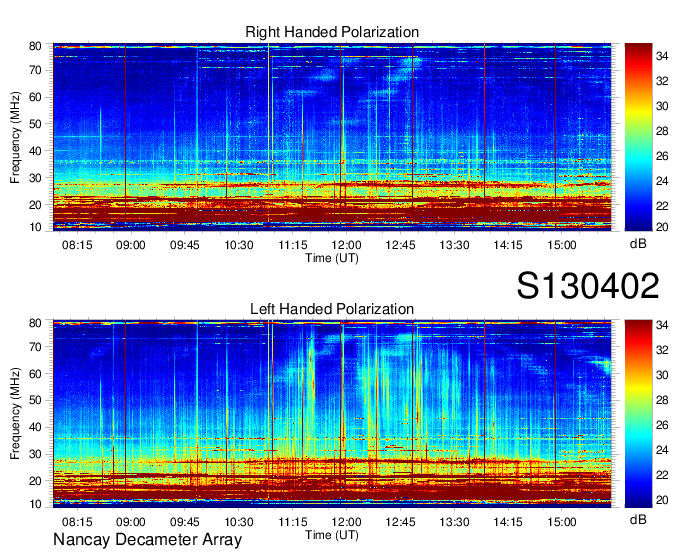Click the Nancay Decameter Array caption

147,540
